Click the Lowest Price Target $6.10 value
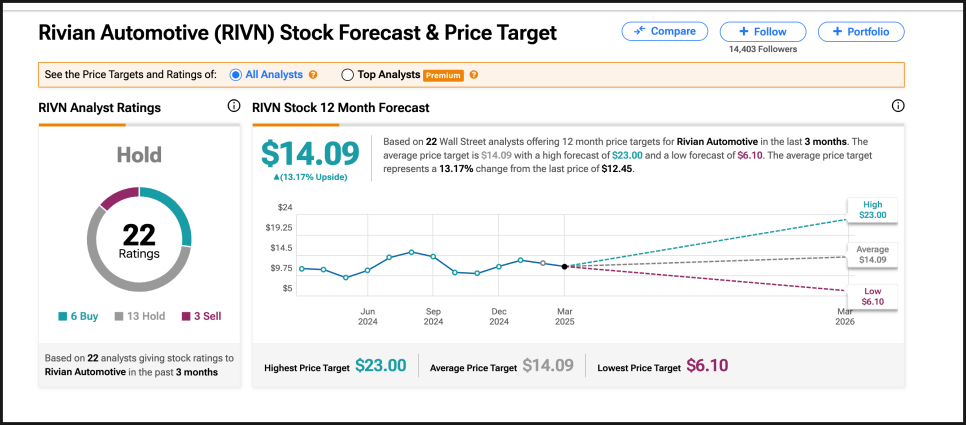 (x=707, y=366)
